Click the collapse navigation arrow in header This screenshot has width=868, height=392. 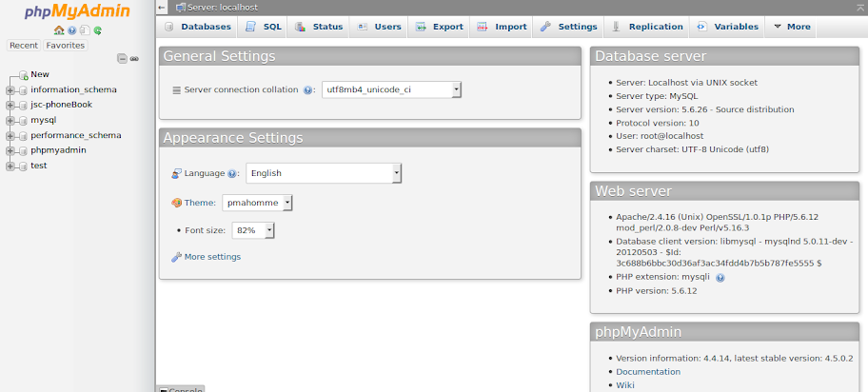coord(161,8)
